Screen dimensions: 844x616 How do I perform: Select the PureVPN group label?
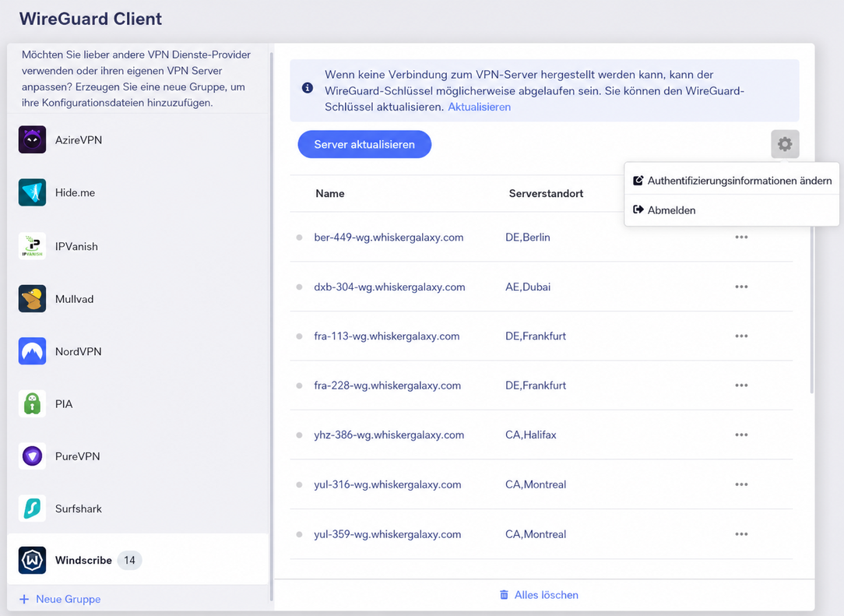(x=78, y=456)
